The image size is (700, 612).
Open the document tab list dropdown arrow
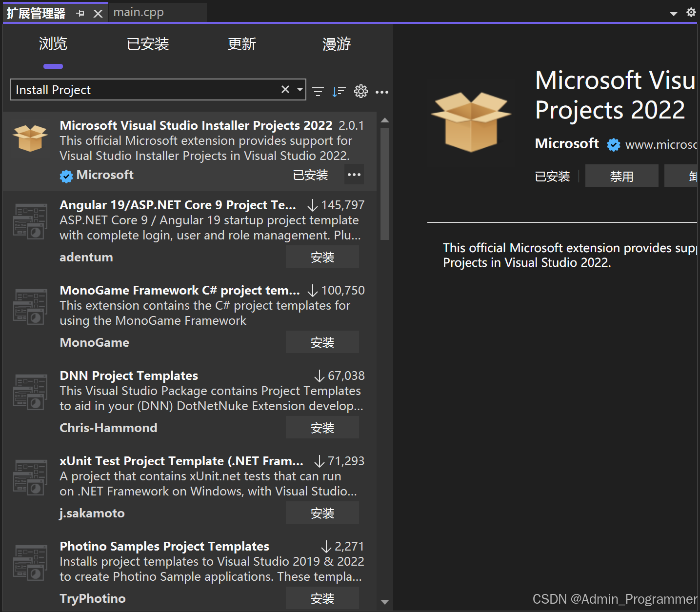pyautogui.click(x=674, y=14)
